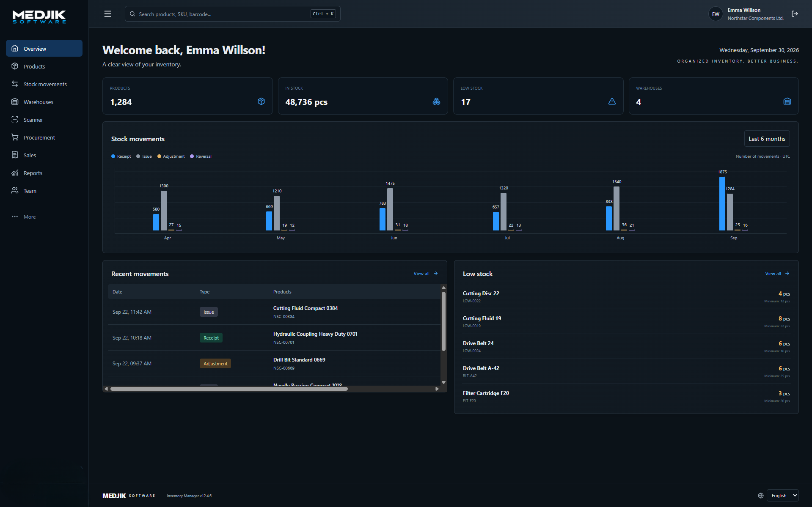The image size is (812, 507).
Task: Click the Issue type badge
Action: (x=209, y=312)
